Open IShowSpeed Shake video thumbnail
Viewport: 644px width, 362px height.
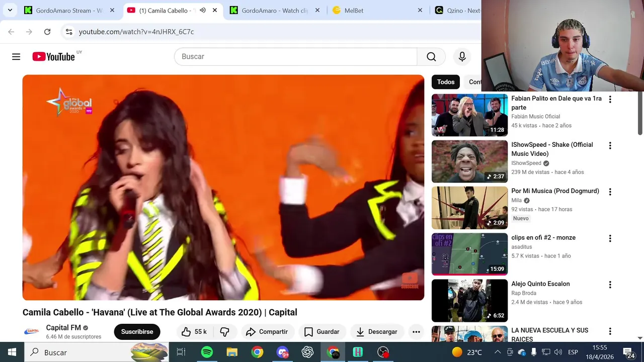coord(469,161)
